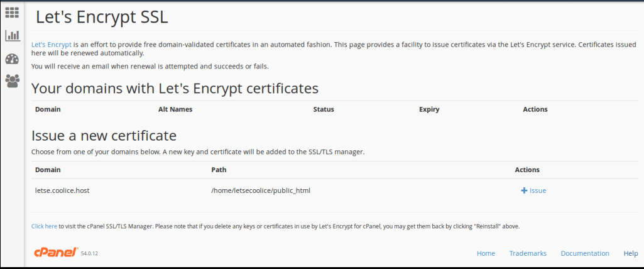Select the /home/letsecoolice/public_html path text

[x=260, y=190]
